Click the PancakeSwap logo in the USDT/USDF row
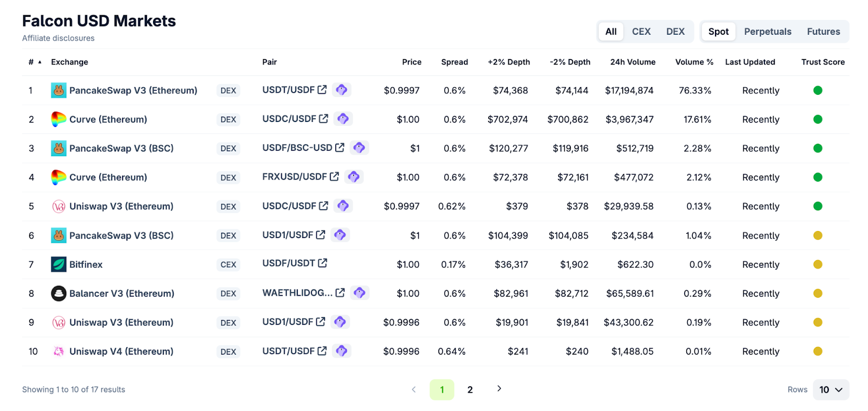This screenshot has height=411, width=868. [x=59, y=90]
